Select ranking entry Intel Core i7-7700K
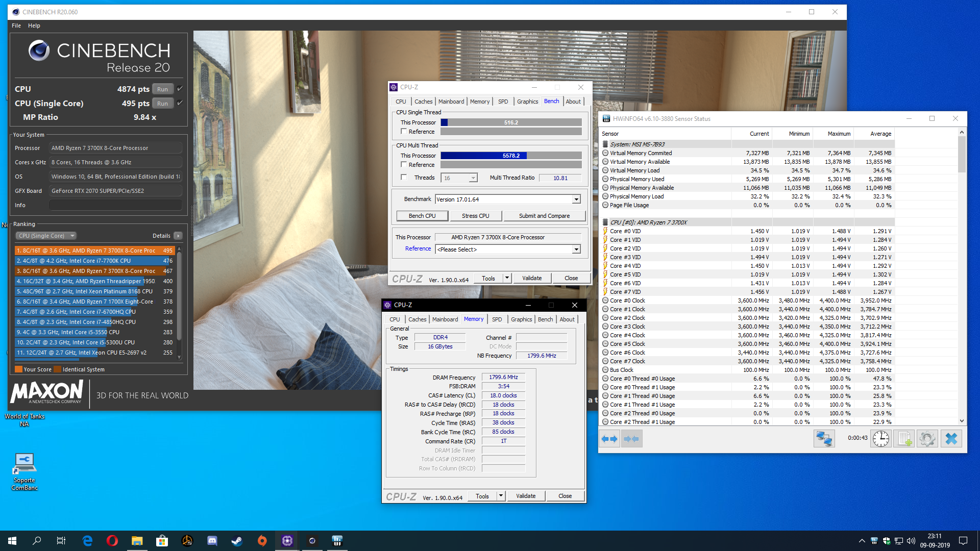This screenshot has height=551, width=980. tap(95, 261)
